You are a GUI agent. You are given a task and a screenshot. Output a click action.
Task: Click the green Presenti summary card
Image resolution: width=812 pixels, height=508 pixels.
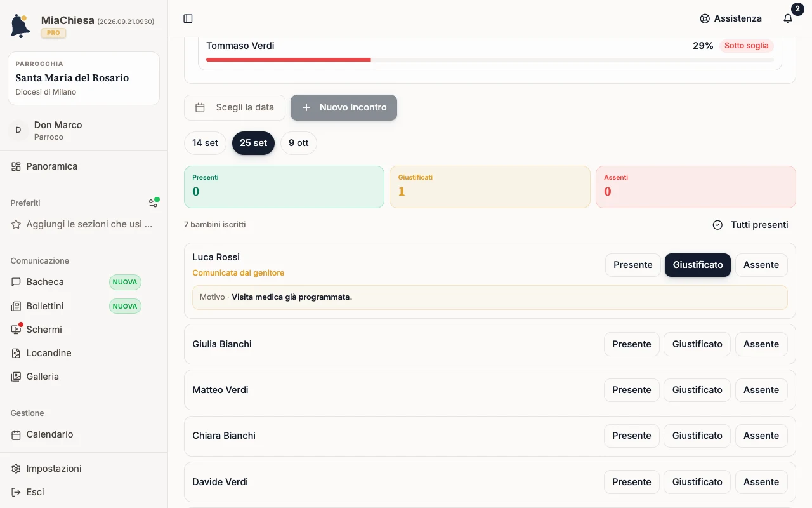[284, 187]
